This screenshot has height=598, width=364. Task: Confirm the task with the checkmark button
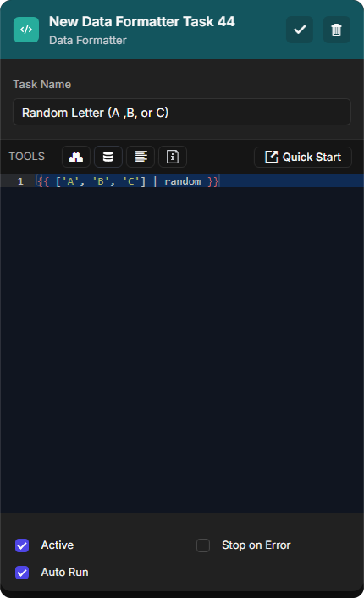point(300,30)
